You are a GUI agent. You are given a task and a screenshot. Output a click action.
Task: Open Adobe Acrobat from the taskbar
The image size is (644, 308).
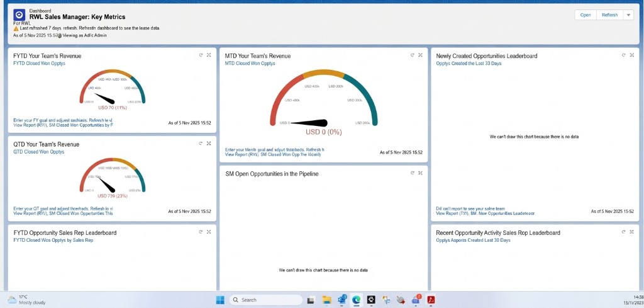click(x=431, y=300)
